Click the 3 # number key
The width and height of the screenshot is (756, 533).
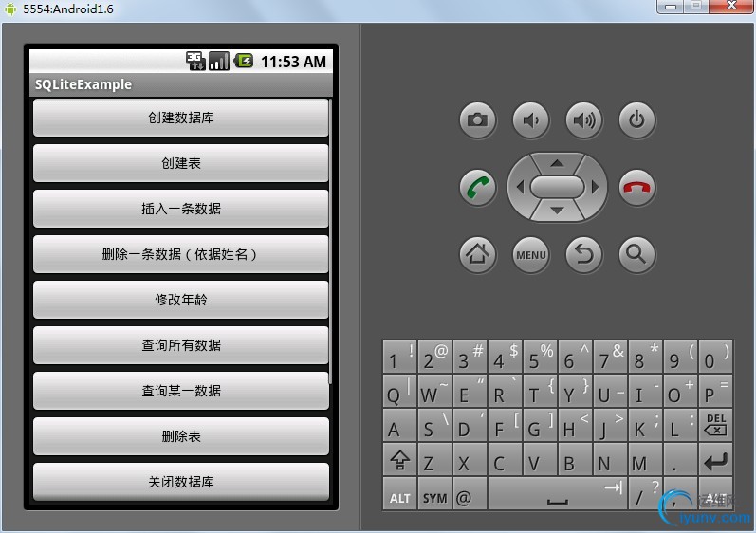(x=470, y=357)
